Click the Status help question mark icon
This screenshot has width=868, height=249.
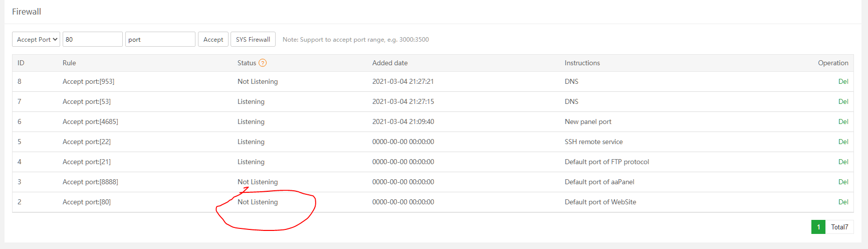pyautogui.click(x=263, y=63)
